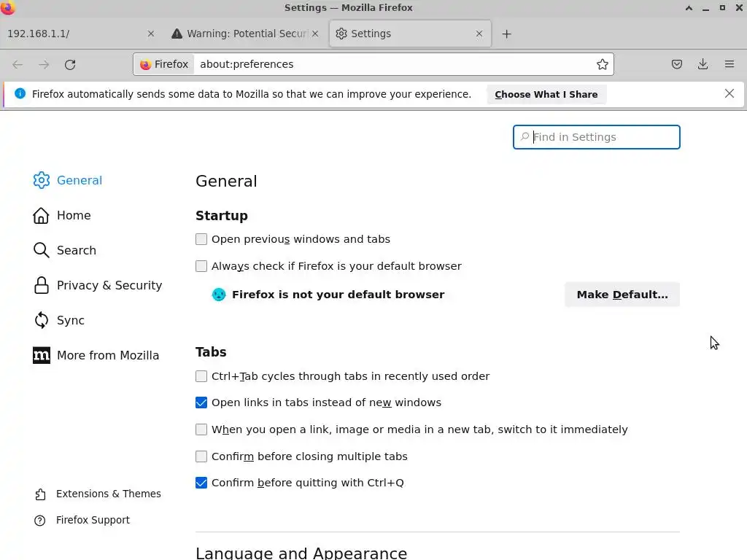Click the Make Default button
Image resolution: width=747 pixels, height=560 pixels.
(622, 295)
